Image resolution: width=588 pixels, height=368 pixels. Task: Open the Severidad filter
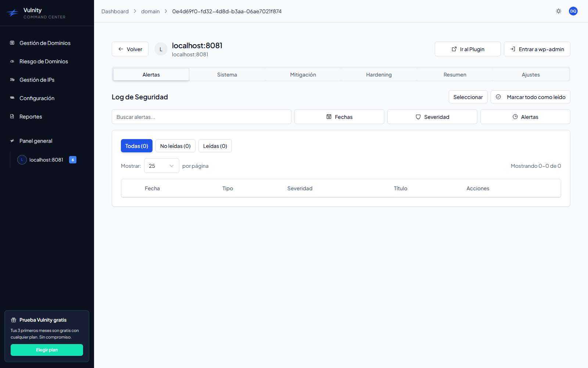tap(432, 117)
